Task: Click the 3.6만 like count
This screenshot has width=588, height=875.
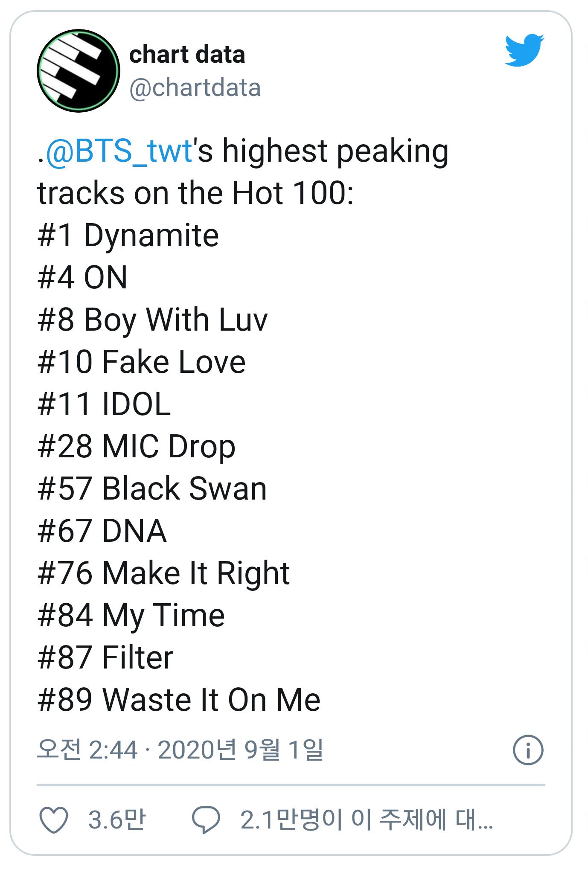Action: [x=117, y=820]
